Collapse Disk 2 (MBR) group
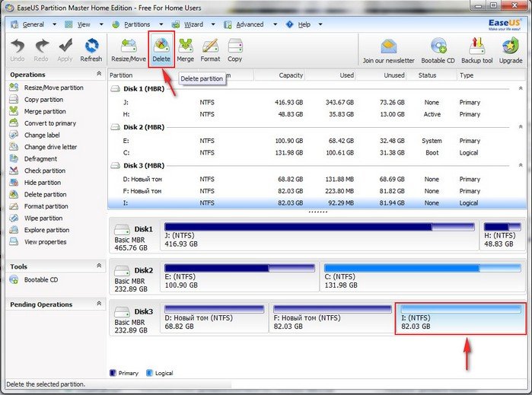Screen dimensions: 532x395 click(x=521, y=127)
